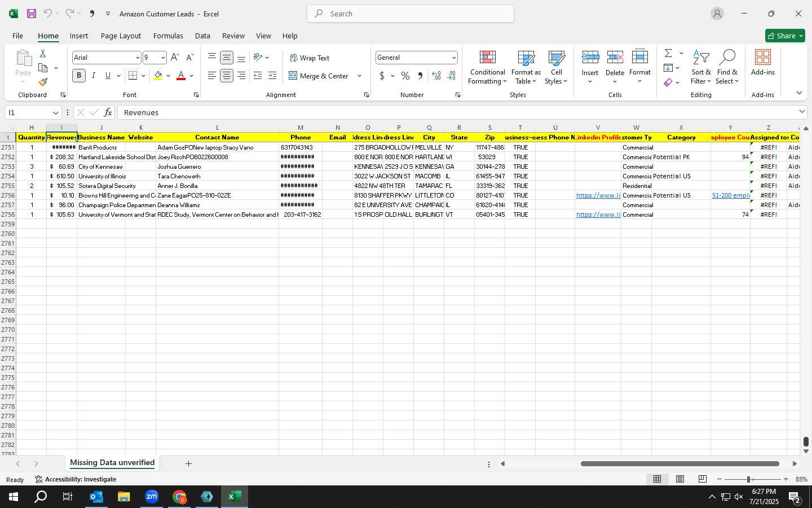Click the Insert cells icon

click(590, 57)
